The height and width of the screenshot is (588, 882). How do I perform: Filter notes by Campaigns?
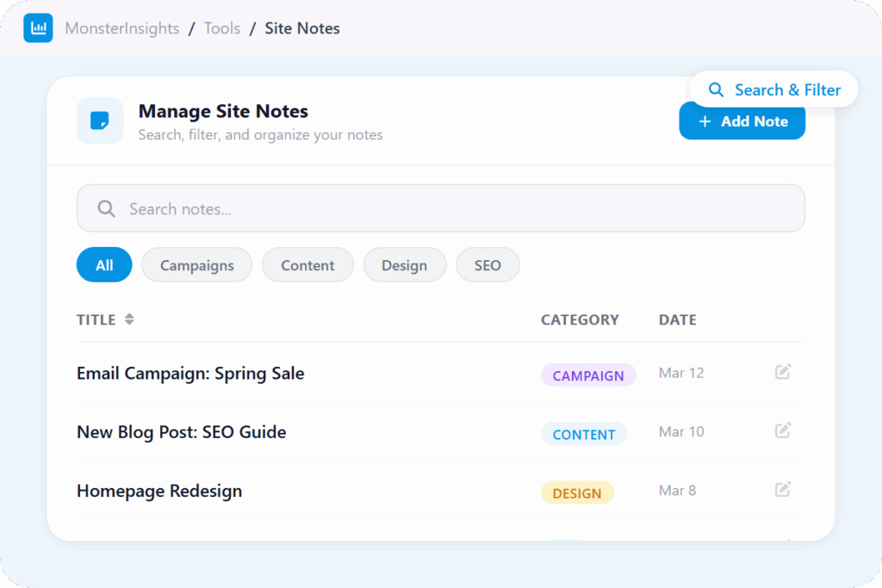pyautogui.click(x=196, y=265)
